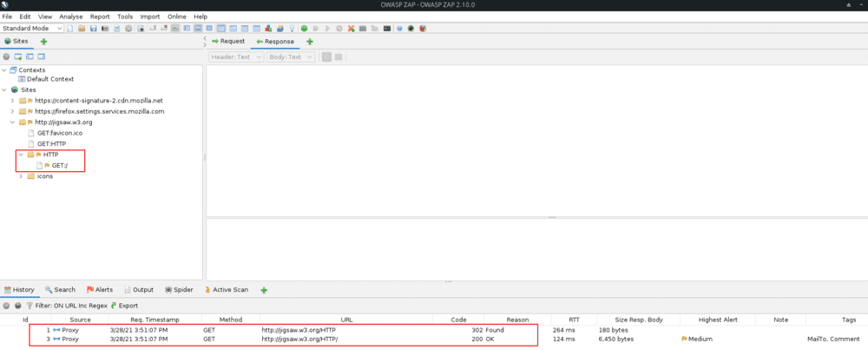This screenshot has height=350, width=868.
Task: Open the Import menu
Action: tap(150, 17)
